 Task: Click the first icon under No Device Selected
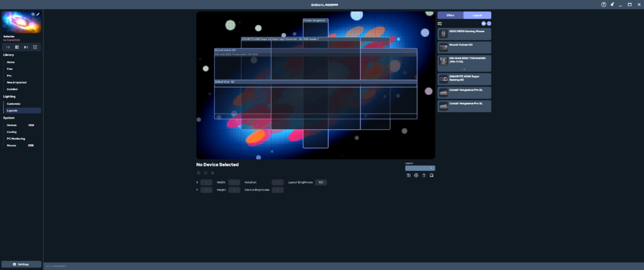tap(199, 173)
